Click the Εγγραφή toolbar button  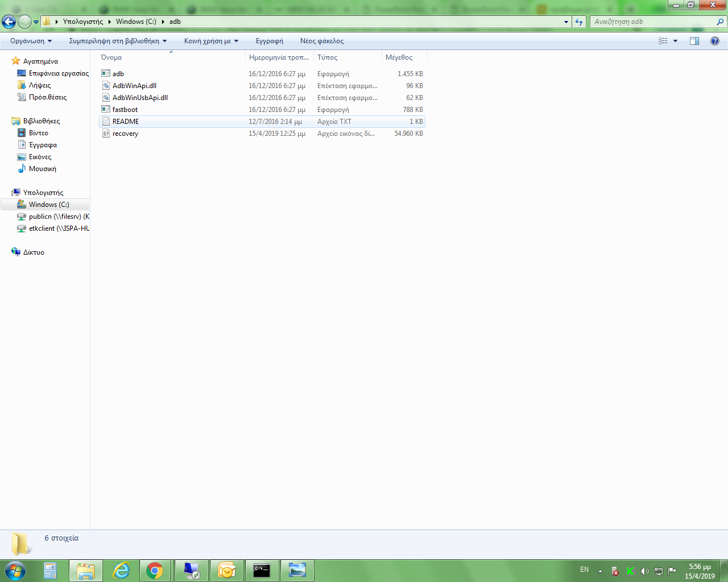click(x=270, y=41)
